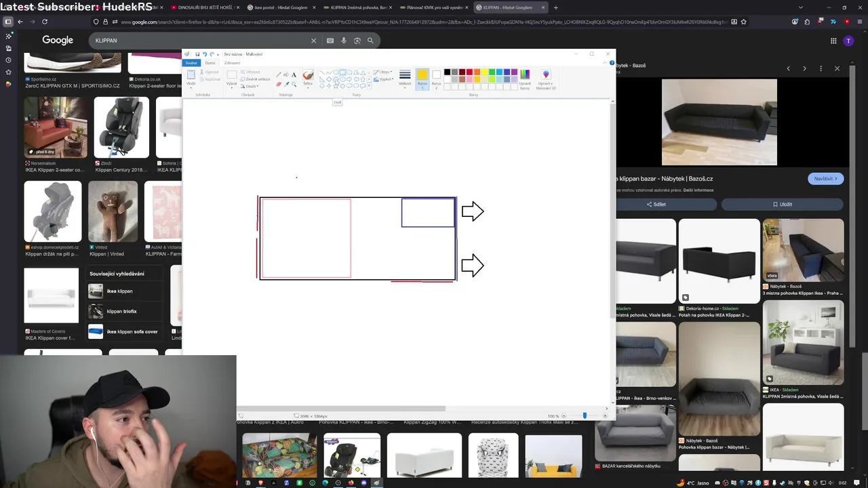Screen dimensions: 868x488
Task: Open a new browser tab with plus
Action: (x=556, y=7)
